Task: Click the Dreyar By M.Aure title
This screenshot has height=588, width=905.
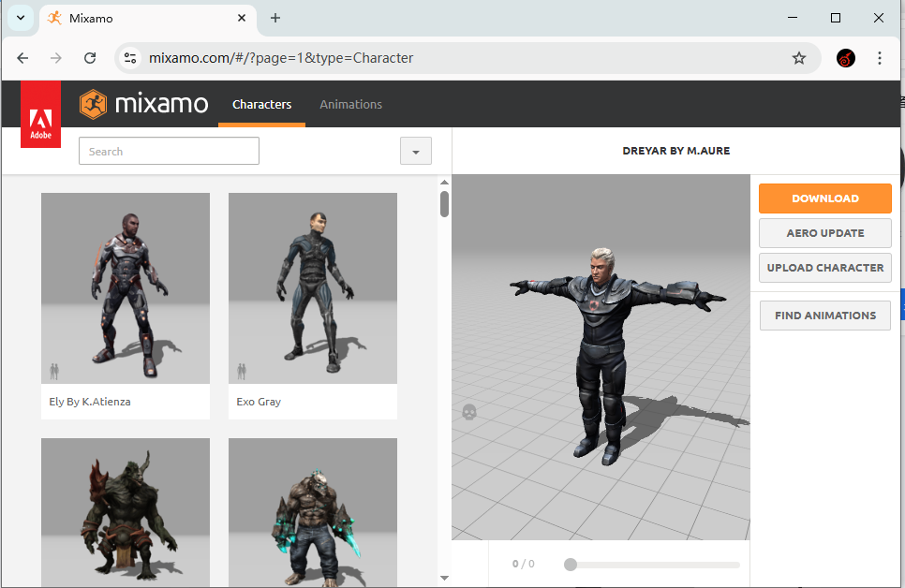Action: 676,151
